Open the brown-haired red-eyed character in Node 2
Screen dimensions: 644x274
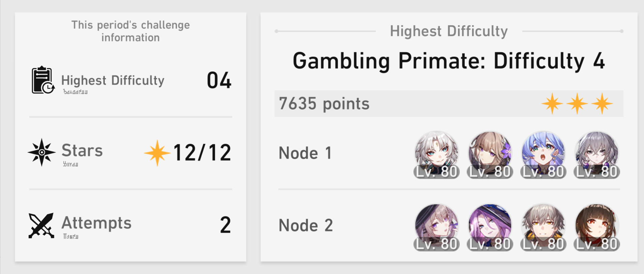pyautogui.click(x=597, y=227)
